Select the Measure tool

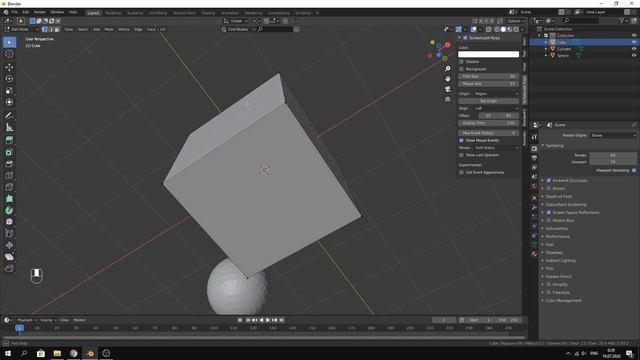coord(9,127)
